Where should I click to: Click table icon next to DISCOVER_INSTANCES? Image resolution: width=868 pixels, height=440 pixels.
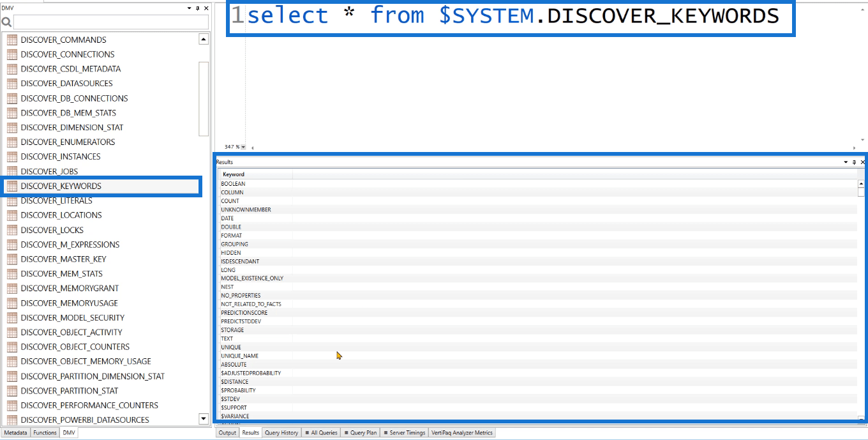(x=12, y=156)
